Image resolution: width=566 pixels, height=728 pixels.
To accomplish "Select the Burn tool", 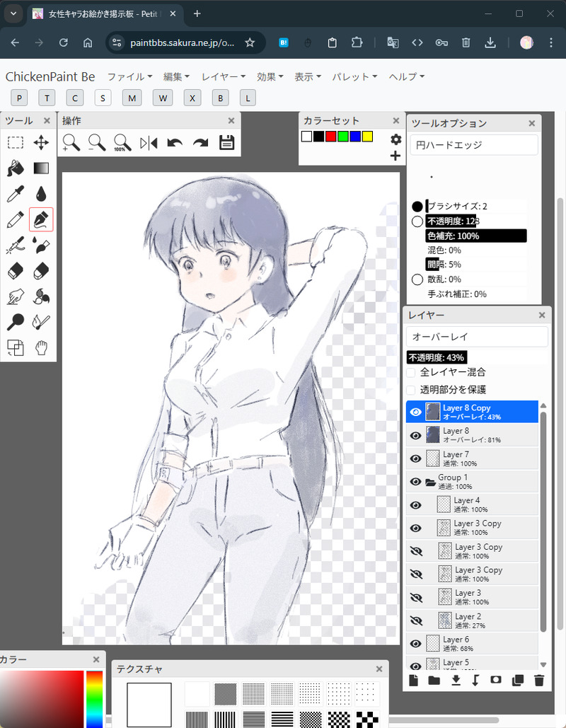I will pyautogui.click(x=41, y=322).
